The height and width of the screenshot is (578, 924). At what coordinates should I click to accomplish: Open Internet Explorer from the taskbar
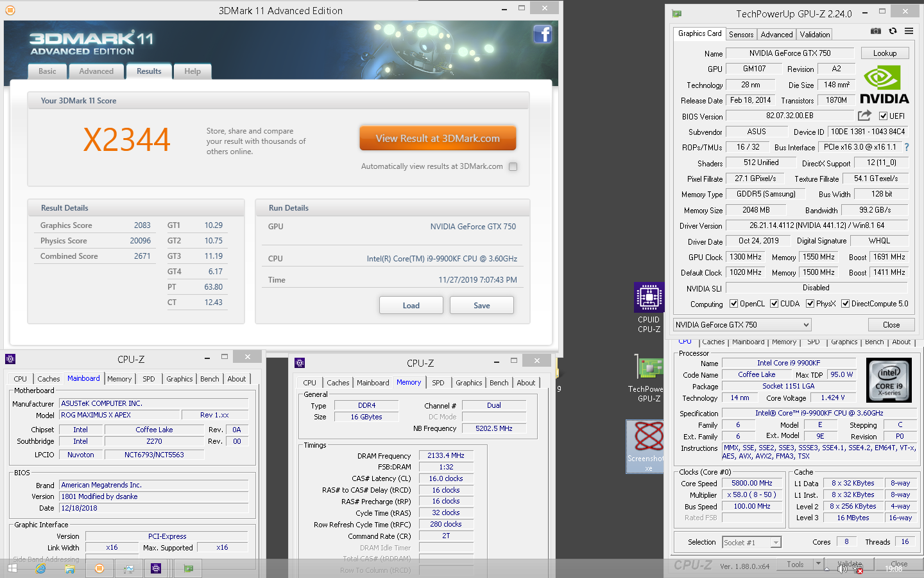coord(41,568)
